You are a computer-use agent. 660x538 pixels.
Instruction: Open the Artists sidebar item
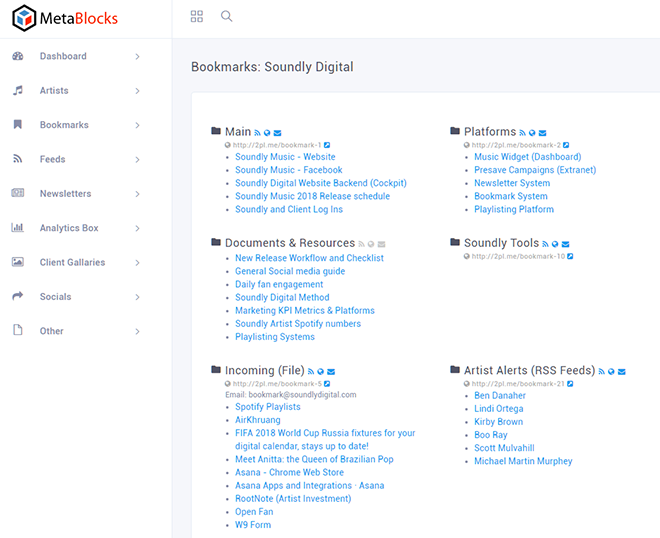(54, 91)
